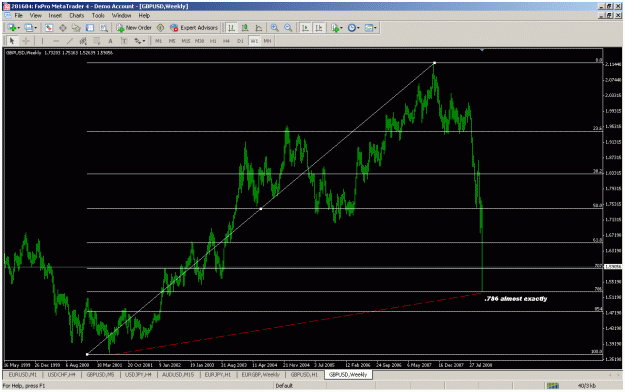Switch to the GBPUSD,M5 chart tab

tap(100, 375)
